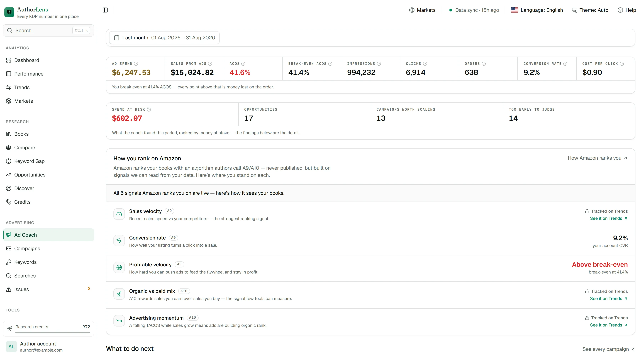The image size is (644, 358).
Task: Open info tooltip next to Ad Spend
Action: click(x=136, y=64)
